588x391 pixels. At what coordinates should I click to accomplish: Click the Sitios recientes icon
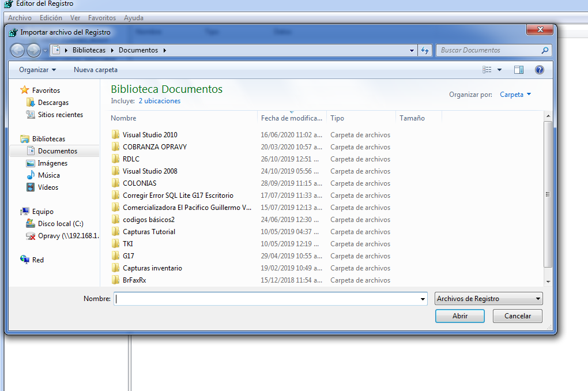(x=31, y=114)
